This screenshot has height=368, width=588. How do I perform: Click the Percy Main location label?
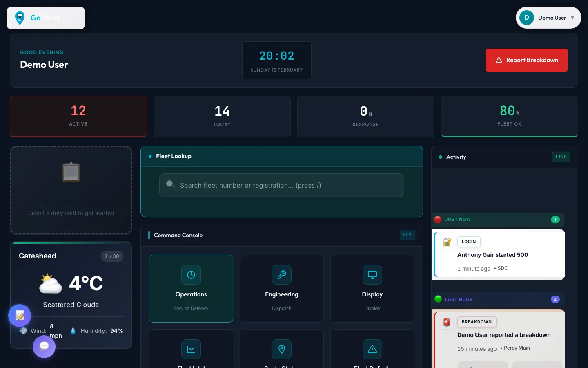coord(517,348)
